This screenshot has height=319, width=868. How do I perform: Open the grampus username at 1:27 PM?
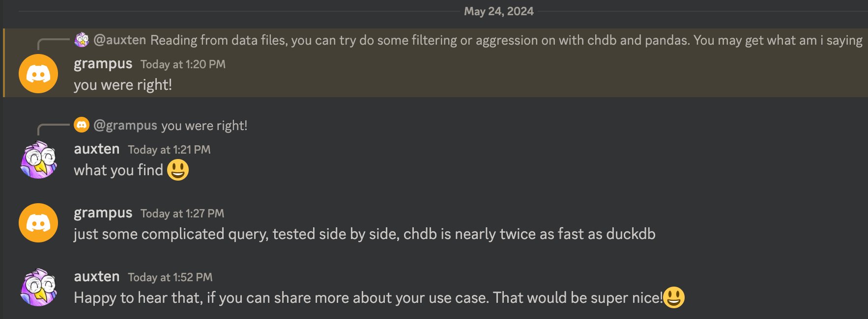click(x=103, y=213)
